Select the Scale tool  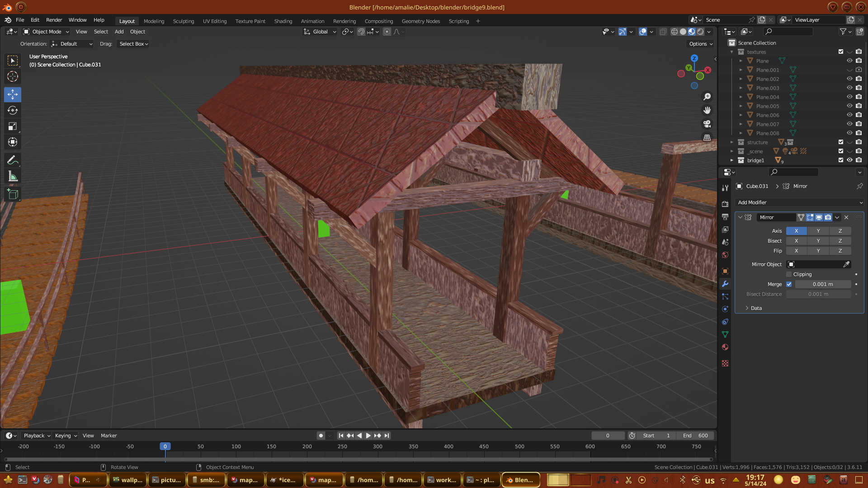click(x=13, y=127)
